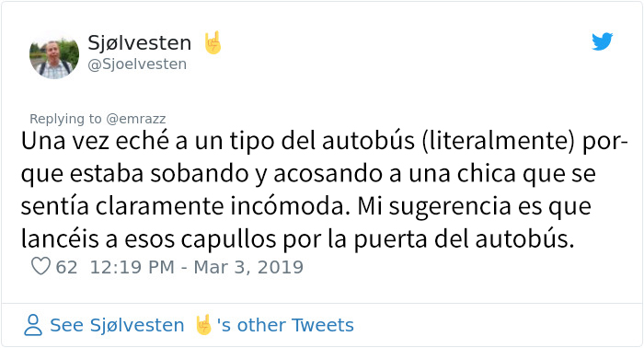
Task: Visit the @Sjoelvesten handle
Action: (137, 64)
